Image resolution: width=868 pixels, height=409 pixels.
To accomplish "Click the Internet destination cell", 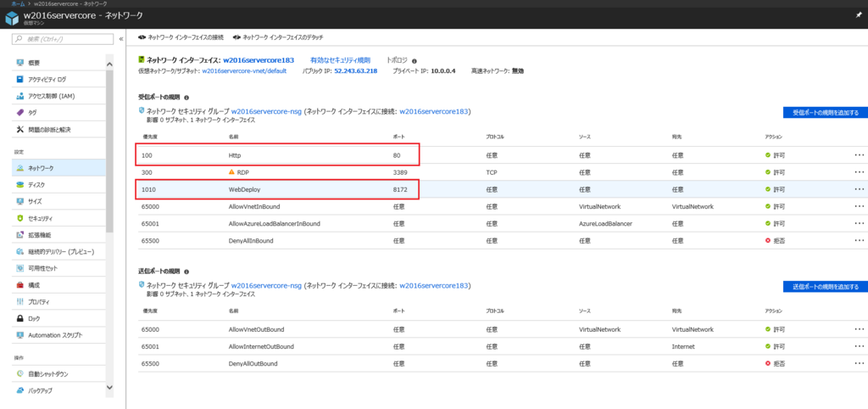I will click(682, 346).
